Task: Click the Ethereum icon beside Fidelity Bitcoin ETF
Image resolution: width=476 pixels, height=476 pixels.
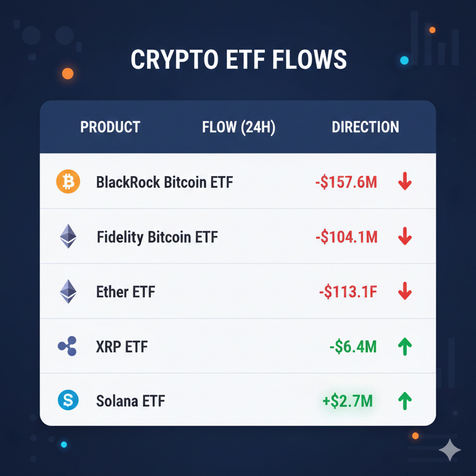Action: point(68,236)
